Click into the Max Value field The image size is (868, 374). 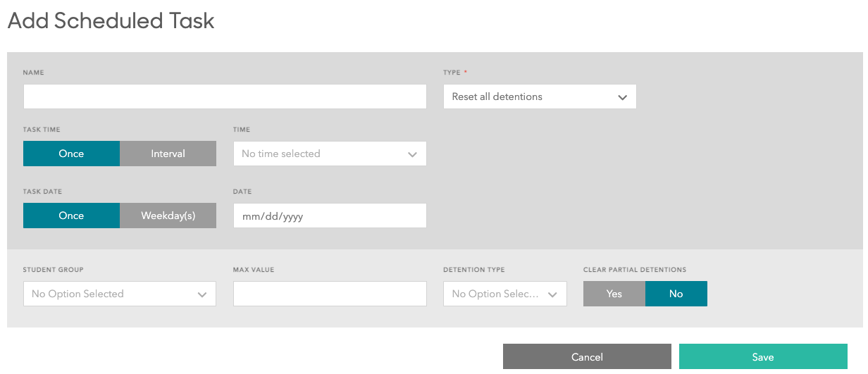coord(330,294)
